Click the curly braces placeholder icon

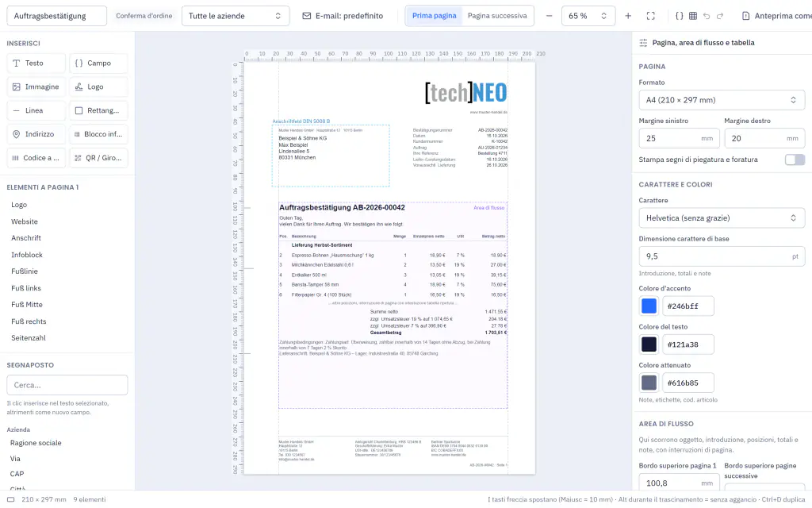point(680,16)
